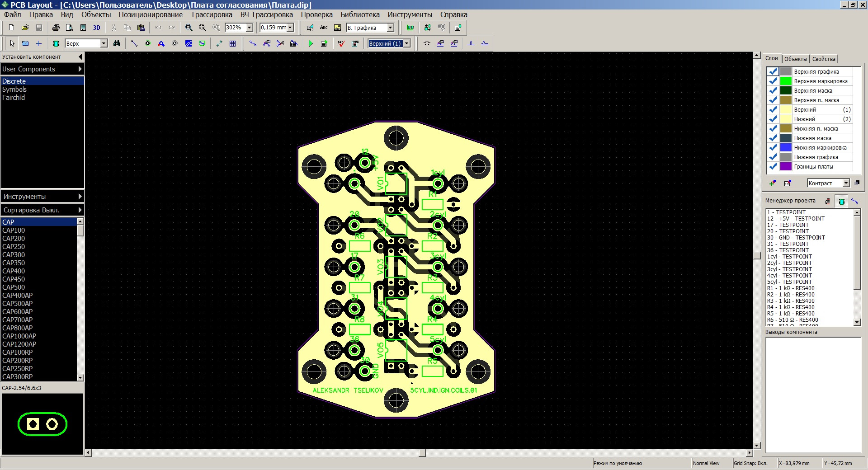Expand the Сортировка Выкл. options arrow
This screenshot has height=470, width=868.
point(80,210)
